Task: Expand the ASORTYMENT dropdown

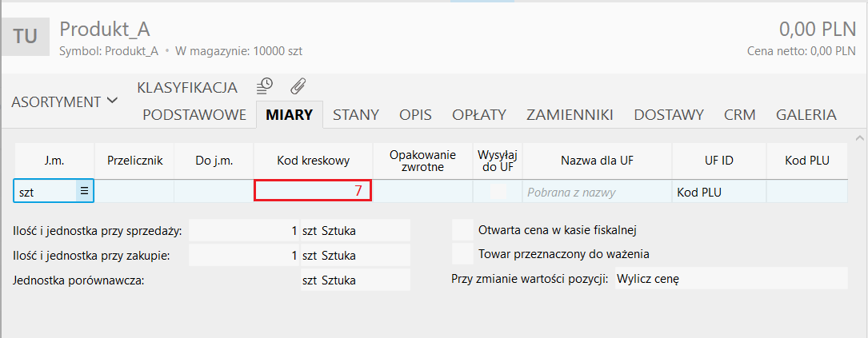Action: pyautogui.click(x=64, y=101)
